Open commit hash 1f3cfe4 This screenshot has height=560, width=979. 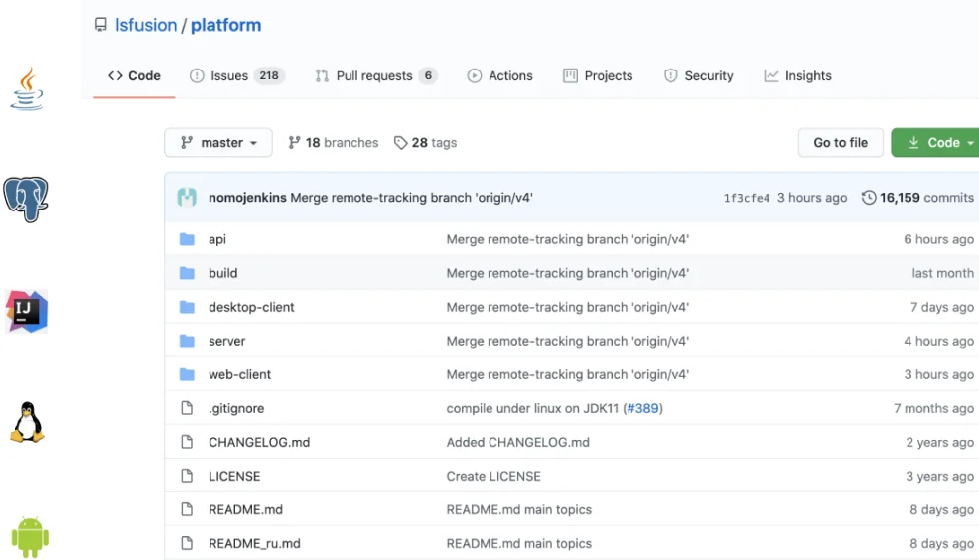746,198
